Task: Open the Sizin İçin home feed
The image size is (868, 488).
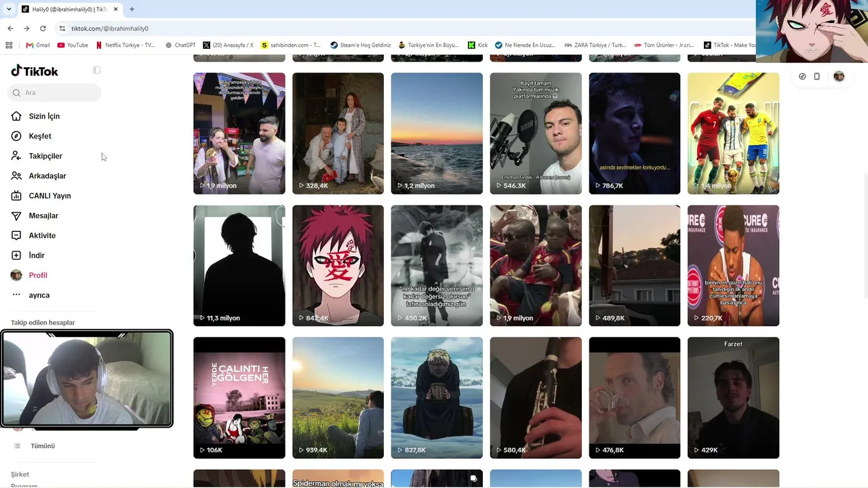Action: [x=44, y=116]
